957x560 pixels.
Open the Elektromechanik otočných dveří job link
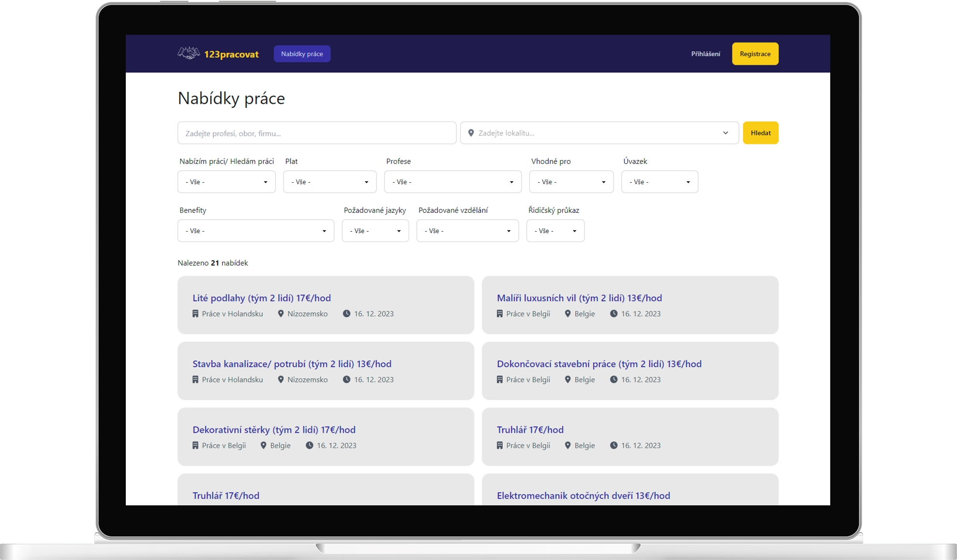pyautogui.click(x=583, y=496)
